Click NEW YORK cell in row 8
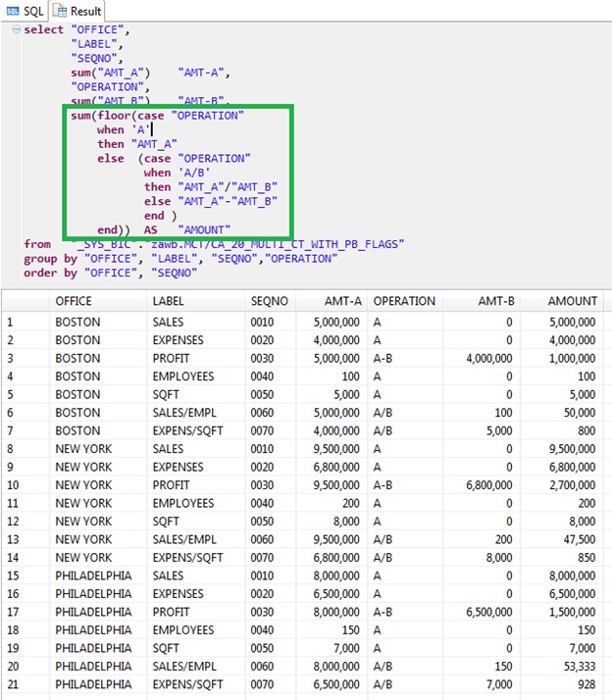Image resolution: width=612 pixels, height=700 pixels. [x=83, y=449]
